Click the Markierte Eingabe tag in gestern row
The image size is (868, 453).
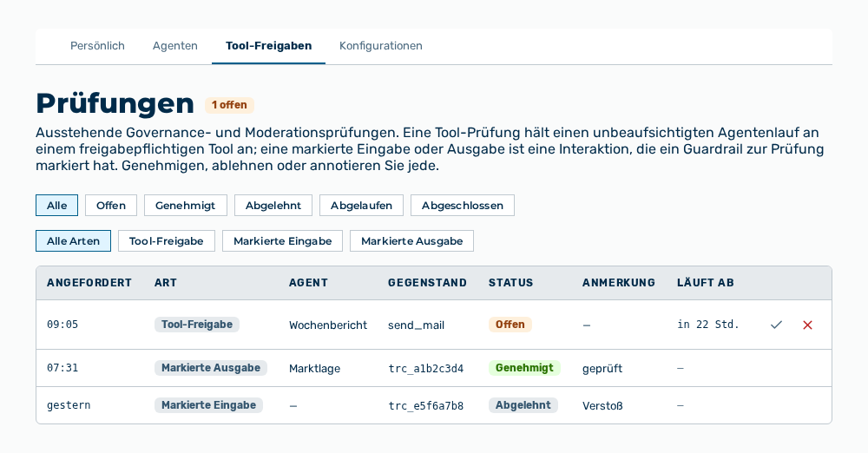(208, 405)
